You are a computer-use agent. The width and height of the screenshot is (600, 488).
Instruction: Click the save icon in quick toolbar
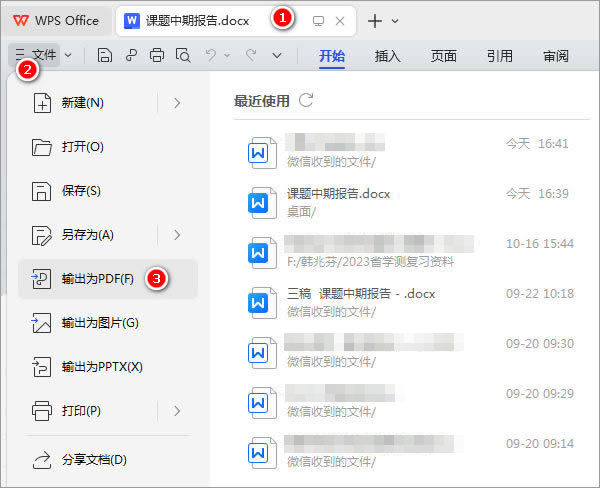click(105, 56)
